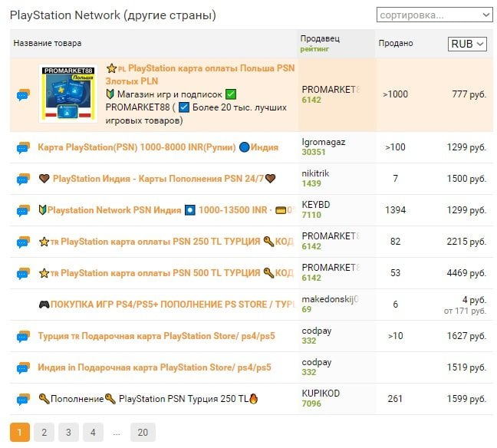
Task: Click the рейтинг header link
Action: pyautogui.click(x=314, y=49)
